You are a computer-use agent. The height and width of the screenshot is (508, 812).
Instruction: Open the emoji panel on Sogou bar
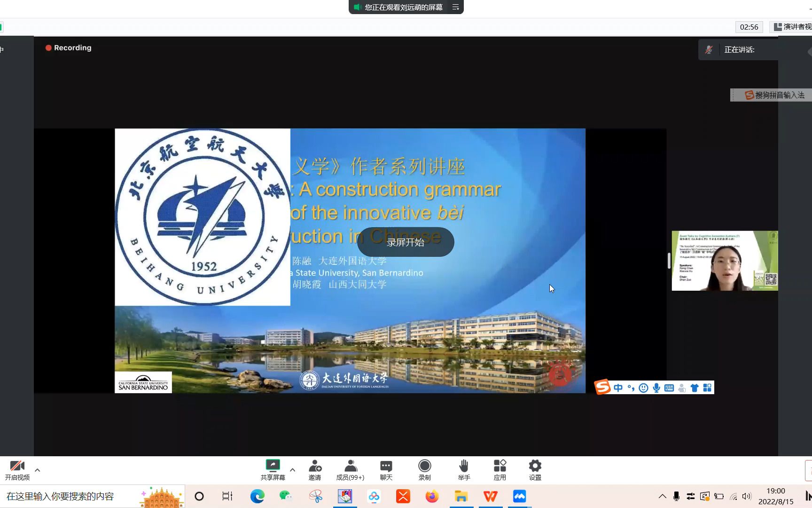tap(644, 388)
